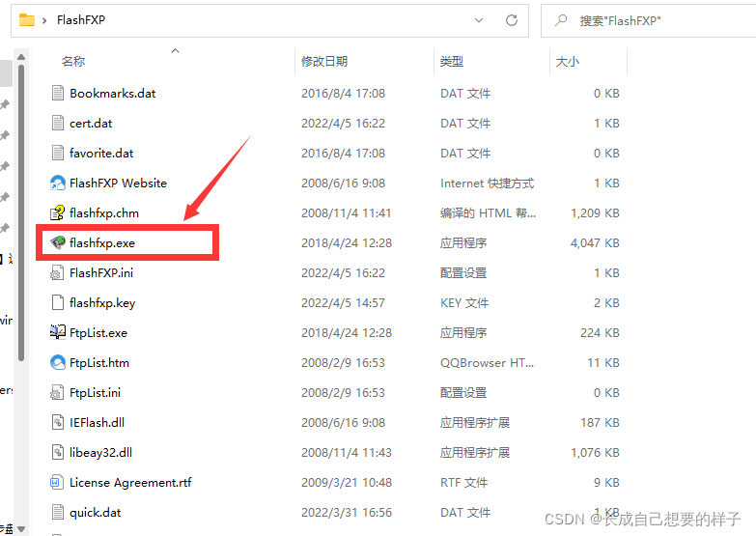This screenshot has height=536, width=756.
Task: Click the FlashFXP Website shortcut icon
Action: pos(57,183)
